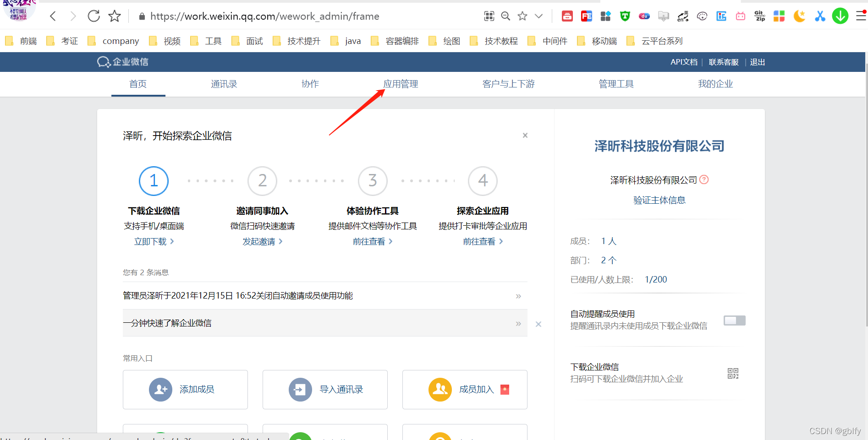Click step 1 circle 下载企业微信
The width and height of the screenshot is (868, 440).
point(154,181)
